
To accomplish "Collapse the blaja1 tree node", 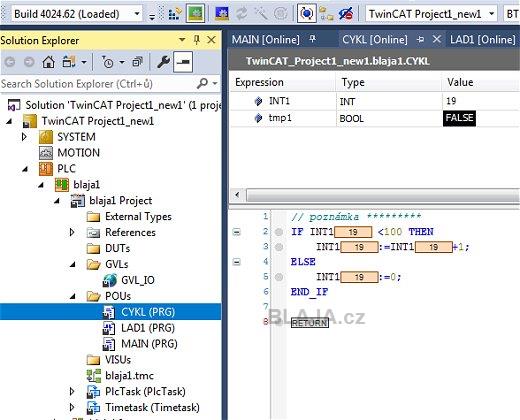I will [41, 185].
